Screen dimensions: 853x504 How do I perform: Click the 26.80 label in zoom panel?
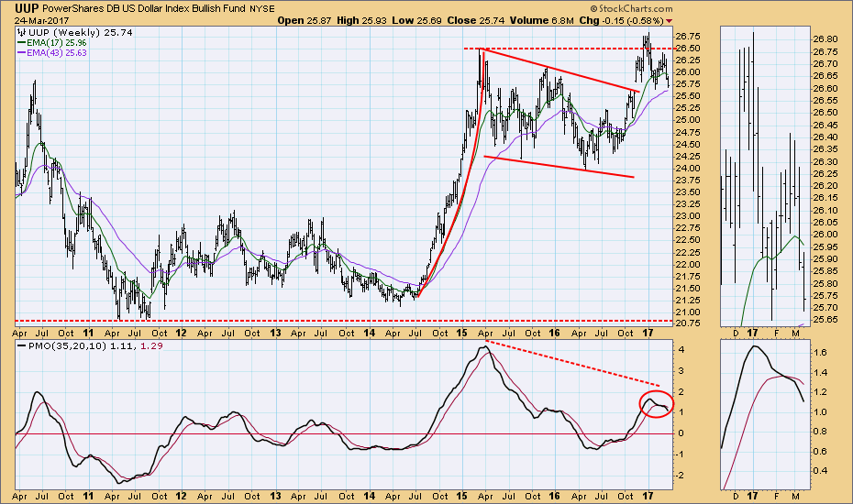[825, 39]
